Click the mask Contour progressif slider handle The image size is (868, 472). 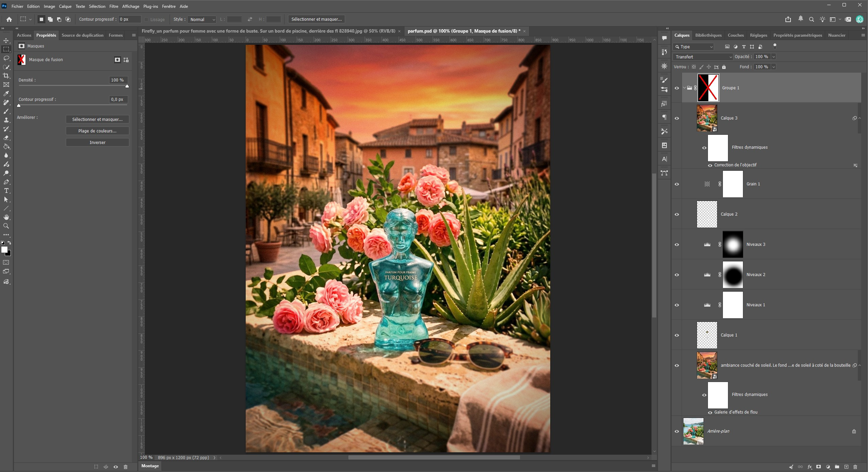coord(19,106)
